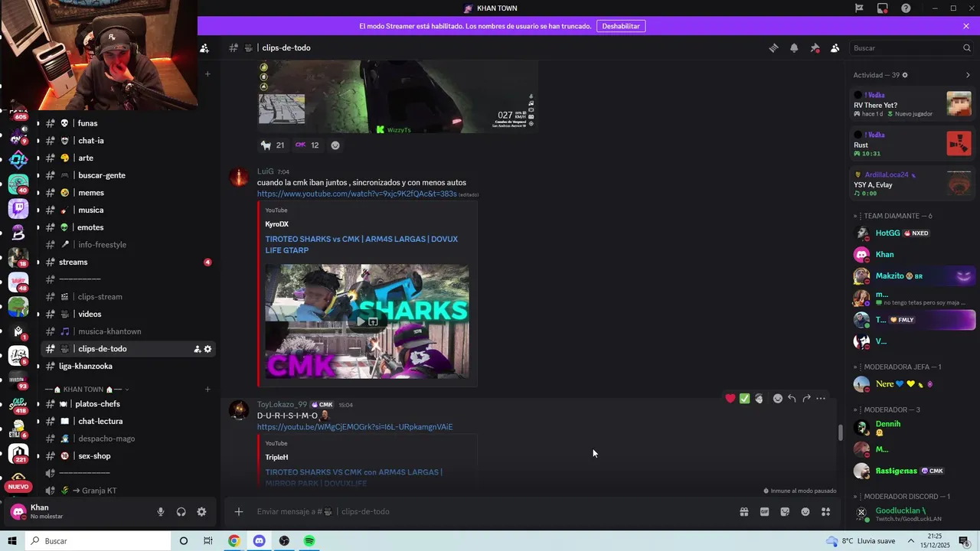Open the sex-shop channel
Image resolution: width=980 pixels, height=551 pixels.
[128, 456]
